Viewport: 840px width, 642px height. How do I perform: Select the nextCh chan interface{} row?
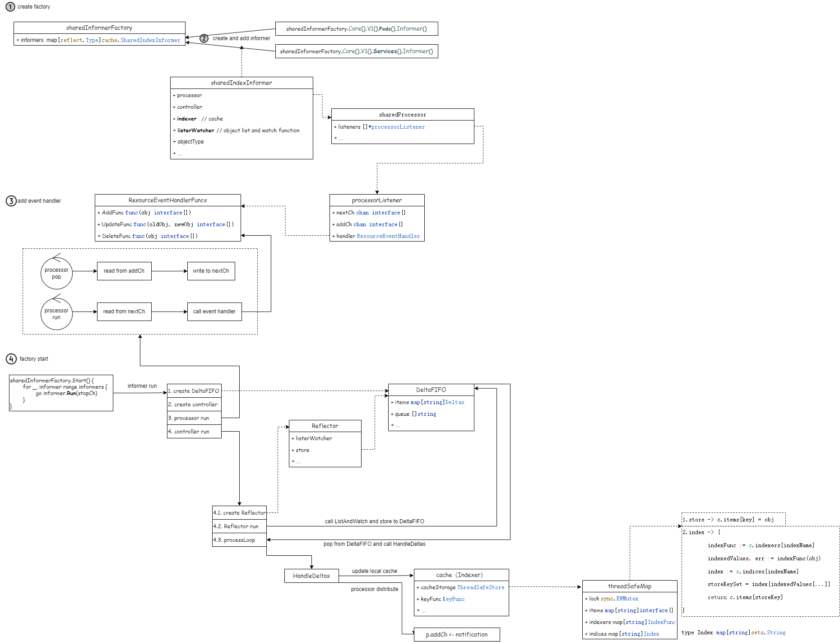point(377,213)
